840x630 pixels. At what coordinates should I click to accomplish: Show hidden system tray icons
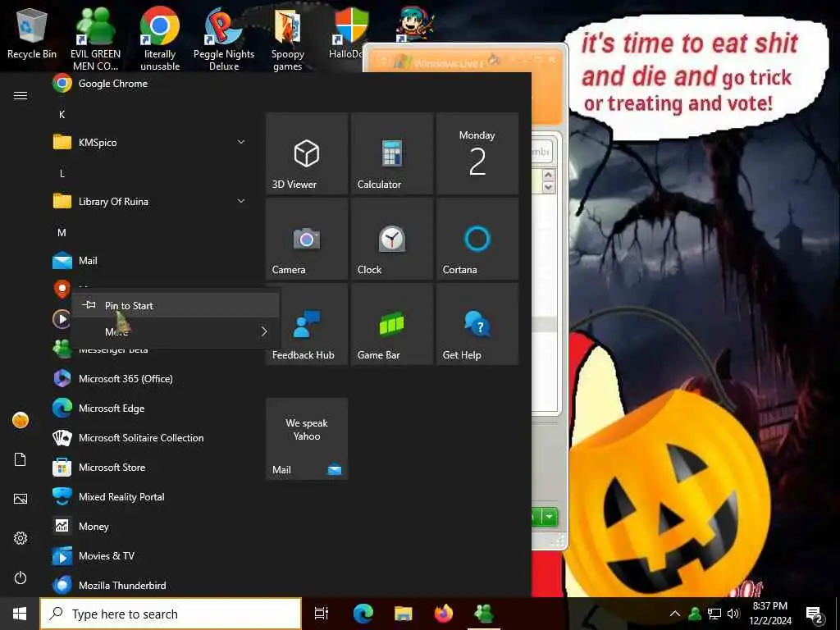pyautogui.click(x=675, y=614)
